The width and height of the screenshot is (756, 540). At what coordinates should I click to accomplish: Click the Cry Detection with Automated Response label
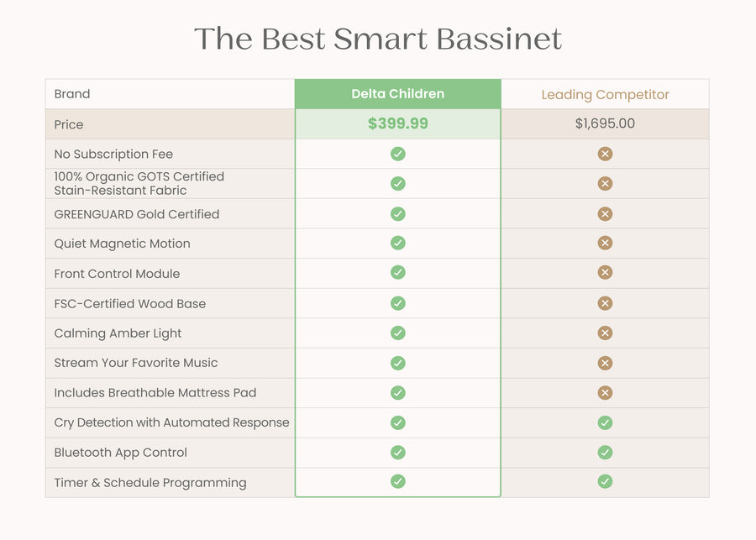click(171, 422)
